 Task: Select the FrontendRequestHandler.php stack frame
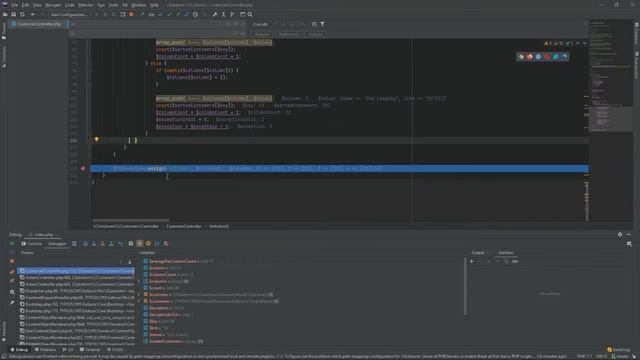click(77, 298)
